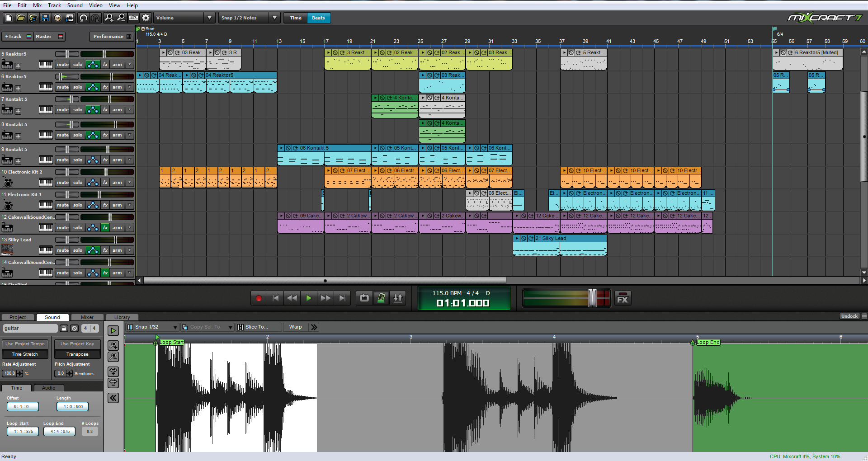Undo the last action in the toolbar

[x=83, y=18]
